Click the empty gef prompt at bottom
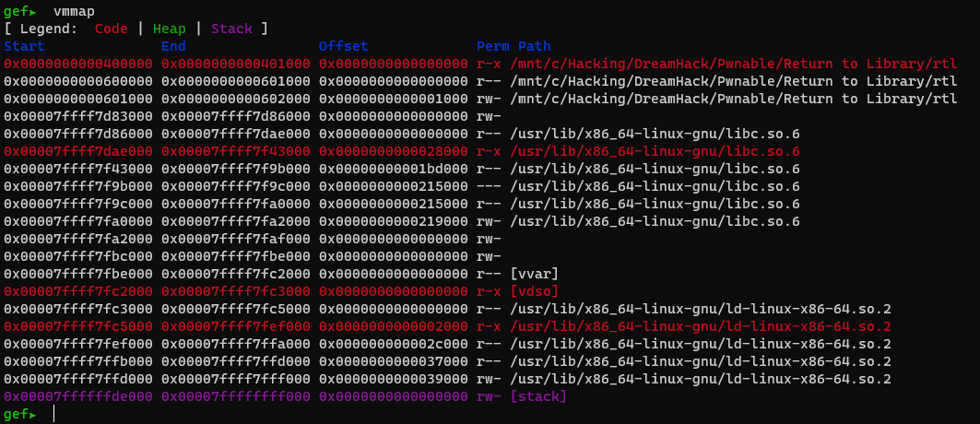The image size is (980, 424). [54, 414]
